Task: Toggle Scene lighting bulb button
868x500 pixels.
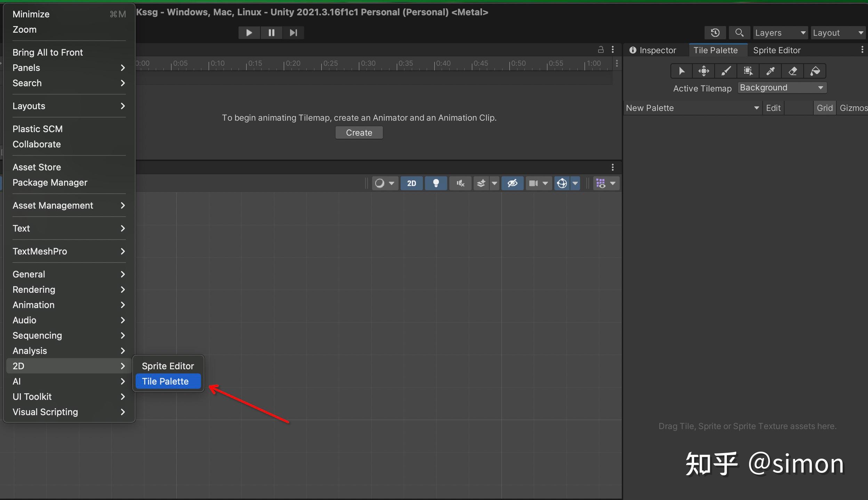Action: pyautogui.click(x=436, y=183)
